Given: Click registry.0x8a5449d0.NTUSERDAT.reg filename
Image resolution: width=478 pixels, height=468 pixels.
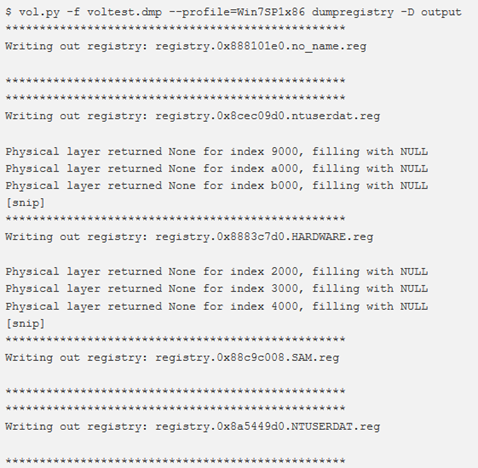Looking at the screenshot, I should [268, 427].
